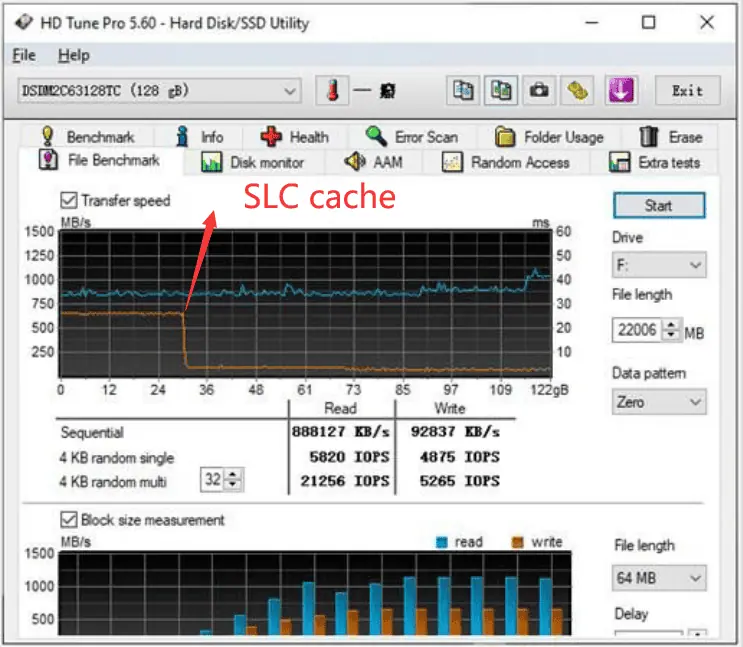Viewport: 743px width, 647px height.
Task: Click the 22006 file length field
Action: point(637,329)
